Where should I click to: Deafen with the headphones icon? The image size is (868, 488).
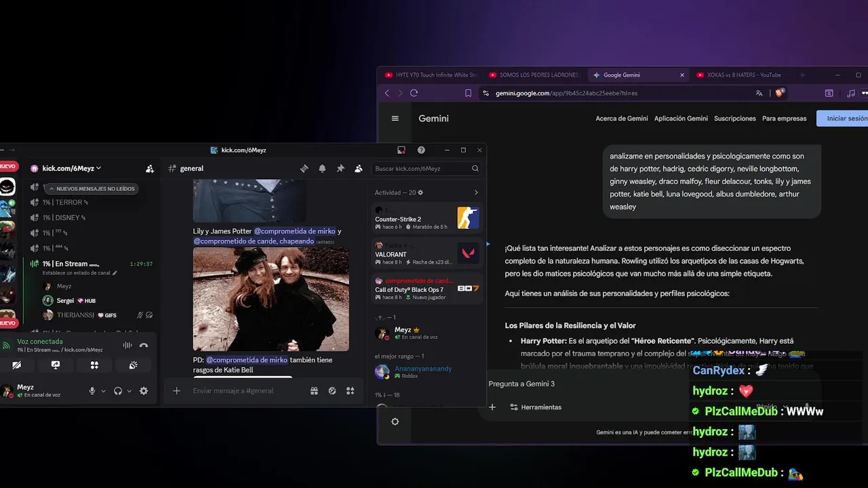pos(118,390)
